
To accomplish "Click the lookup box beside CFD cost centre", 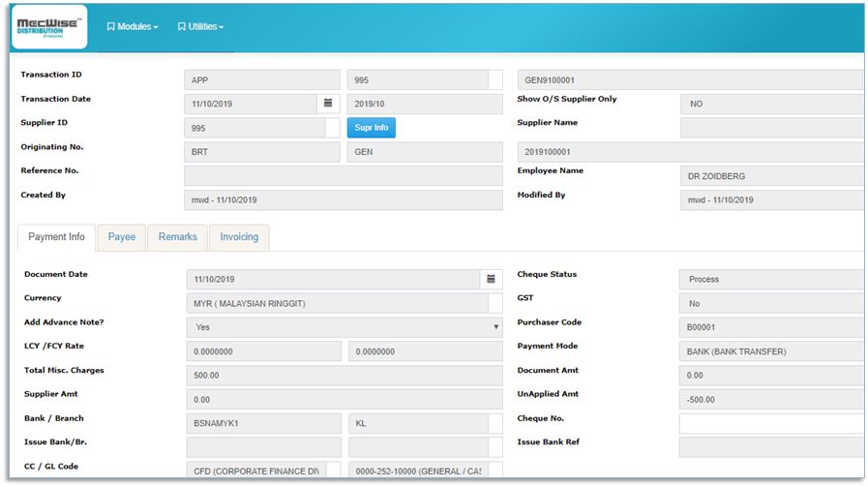I will point(332,471).
